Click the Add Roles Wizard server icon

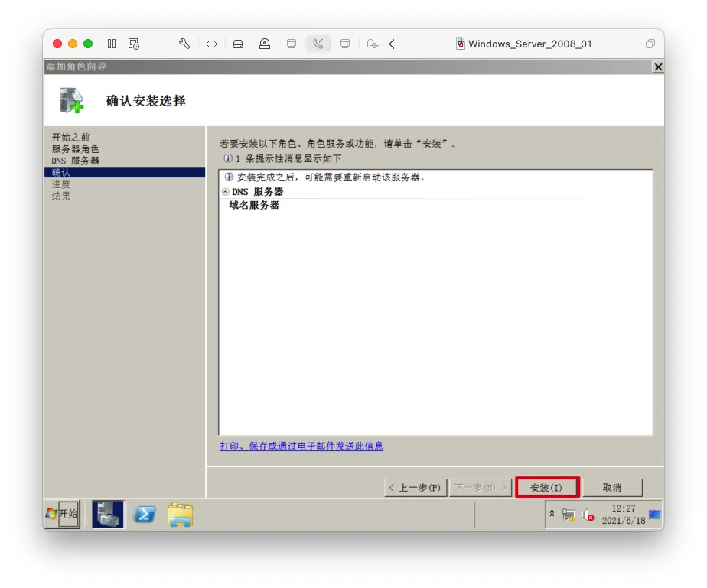[71, 100]
